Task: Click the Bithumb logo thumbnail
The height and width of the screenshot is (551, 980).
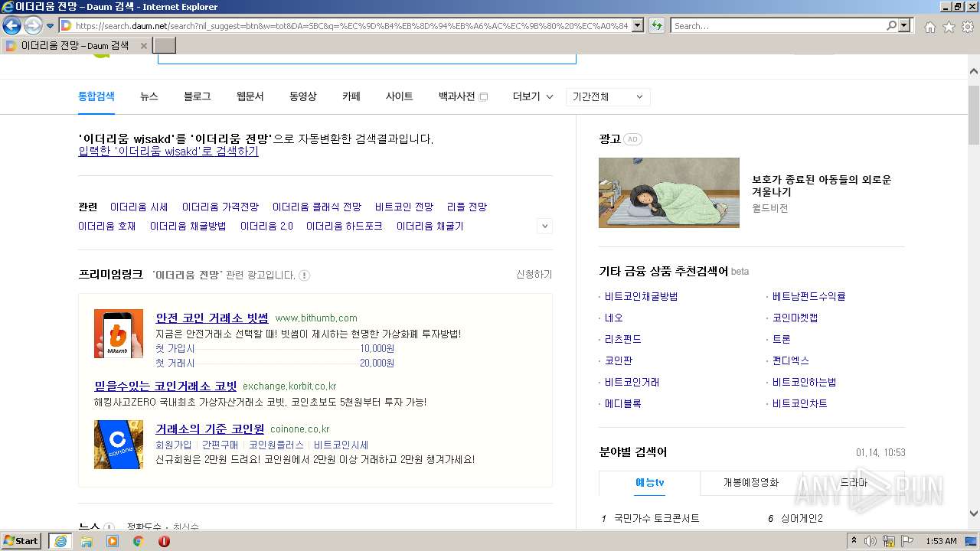Action: click(119, 333)
